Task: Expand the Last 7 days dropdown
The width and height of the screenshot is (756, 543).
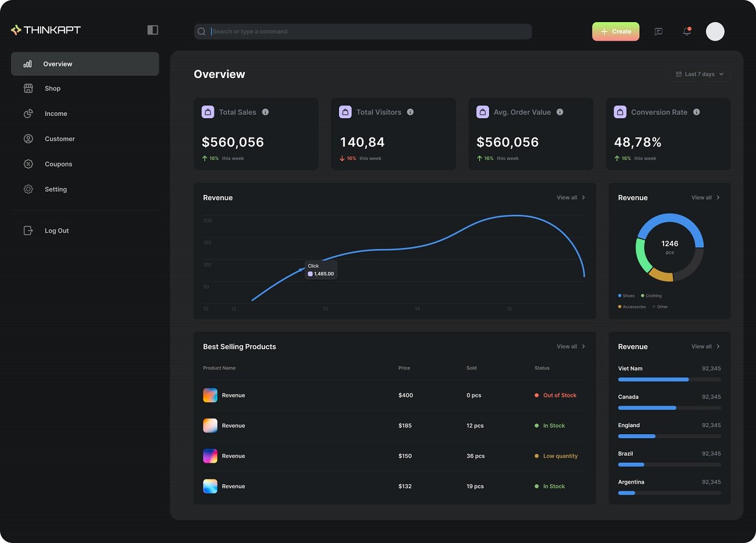Action: (x=700, y=74)
